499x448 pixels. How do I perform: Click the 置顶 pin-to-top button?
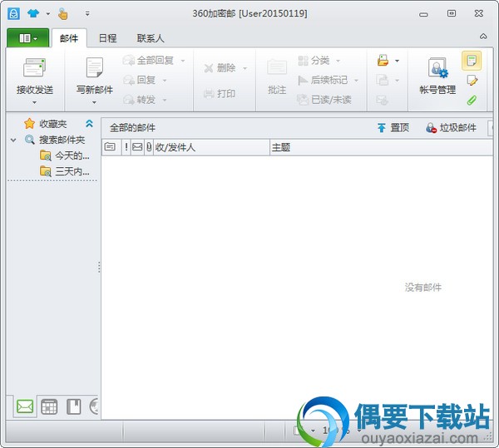[393, 128]
